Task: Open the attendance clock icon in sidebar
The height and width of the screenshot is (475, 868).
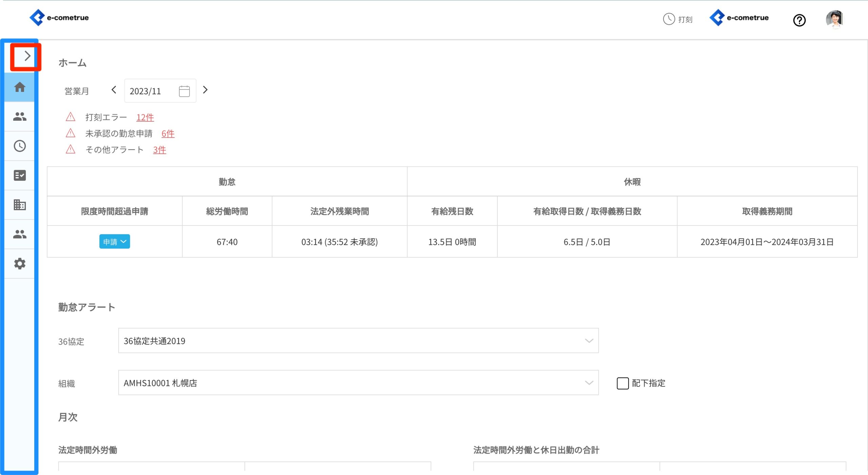Action: [19, 146]
